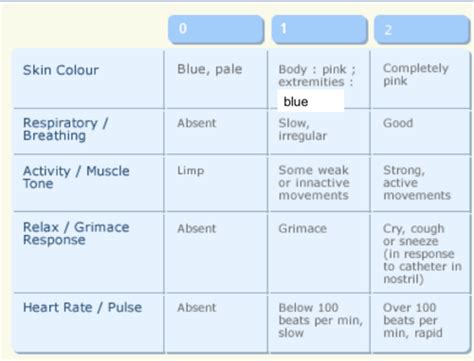Click the Respiratory / Breathing row label
474x361 pixels.
click(x=65, y=129)
